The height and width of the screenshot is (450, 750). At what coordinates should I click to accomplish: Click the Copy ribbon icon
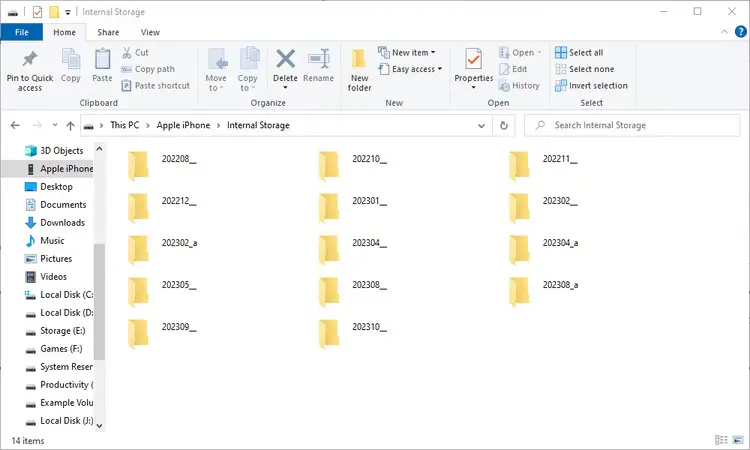[71, 59]
